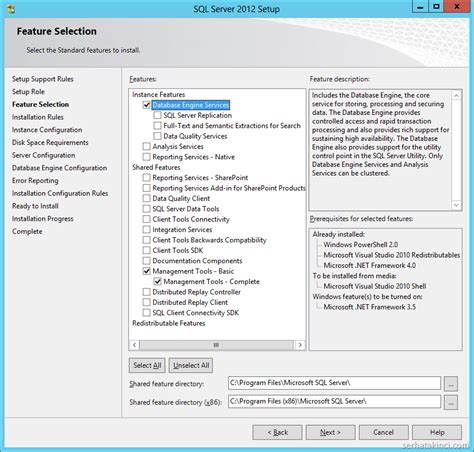Check Distributed Replay Controller
The height and width of the screenshot is (452, 474).
click(146, 292)
